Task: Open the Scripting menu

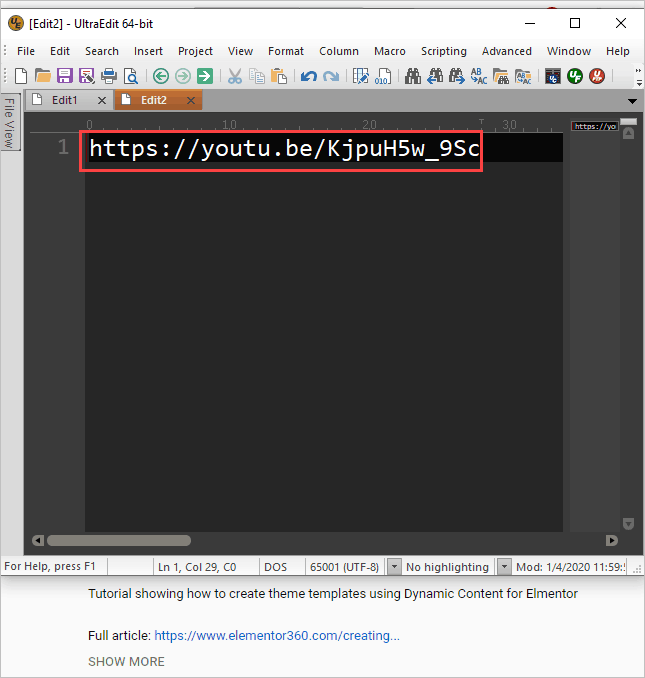Action: (444, 51)
